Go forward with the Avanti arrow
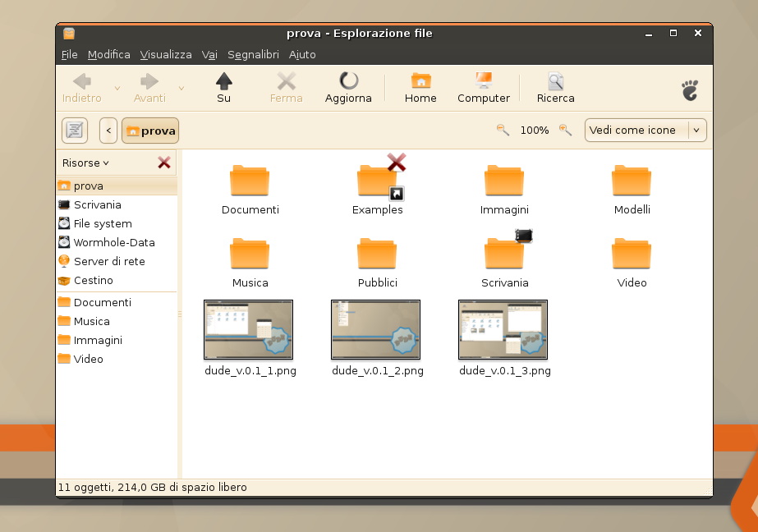 tap(149, 88)
